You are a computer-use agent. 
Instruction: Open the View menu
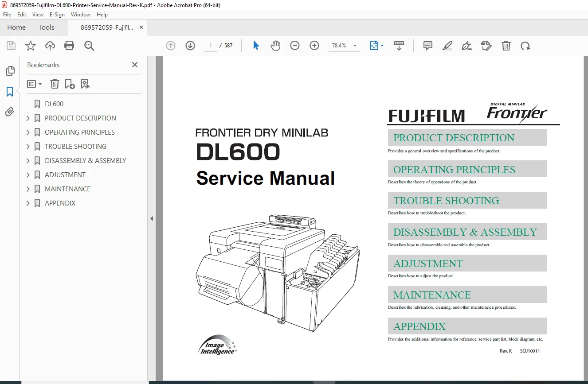[x=38, y=15]
